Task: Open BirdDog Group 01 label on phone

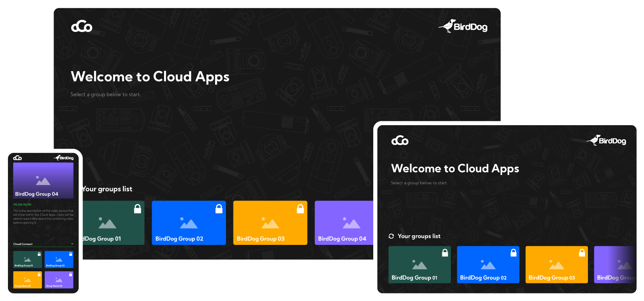Action: [24, 265]
